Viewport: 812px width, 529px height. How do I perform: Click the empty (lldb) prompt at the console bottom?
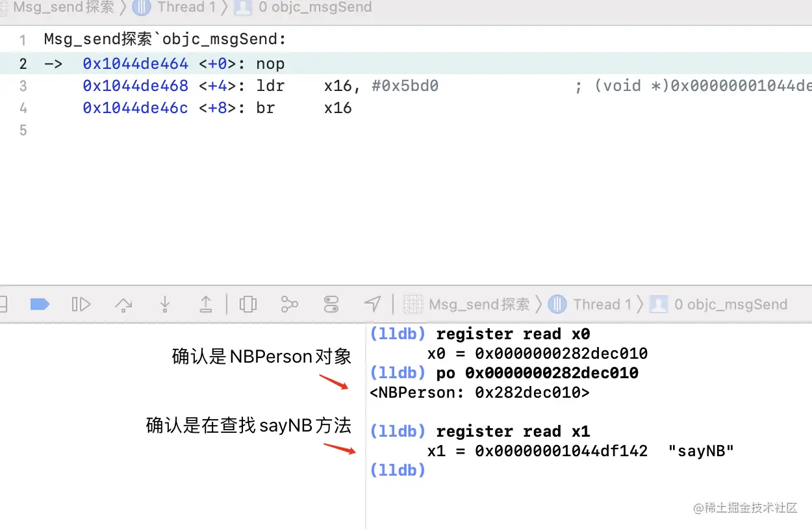pyautogui.click(x=397, y=471)
